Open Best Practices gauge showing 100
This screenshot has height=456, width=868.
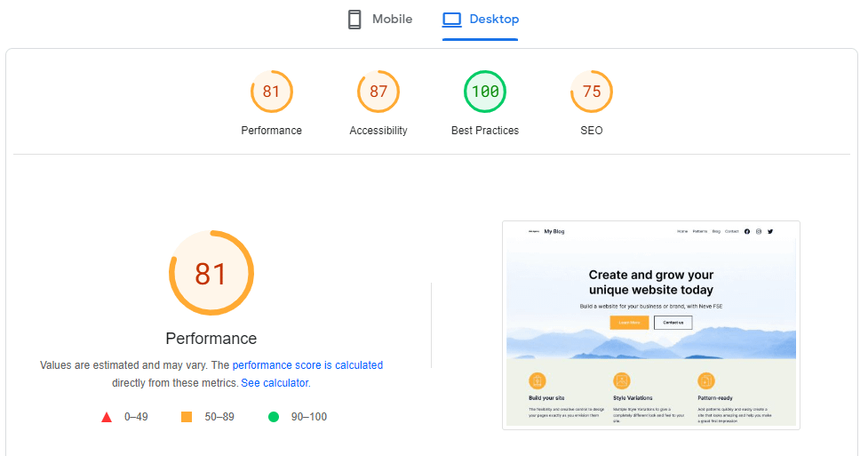(x=485, y=92)
